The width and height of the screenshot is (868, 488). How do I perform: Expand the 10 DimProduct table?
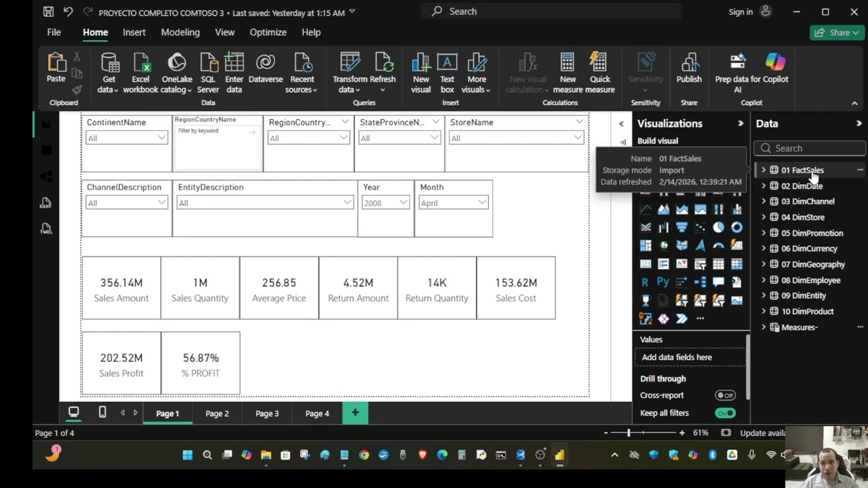764,311
